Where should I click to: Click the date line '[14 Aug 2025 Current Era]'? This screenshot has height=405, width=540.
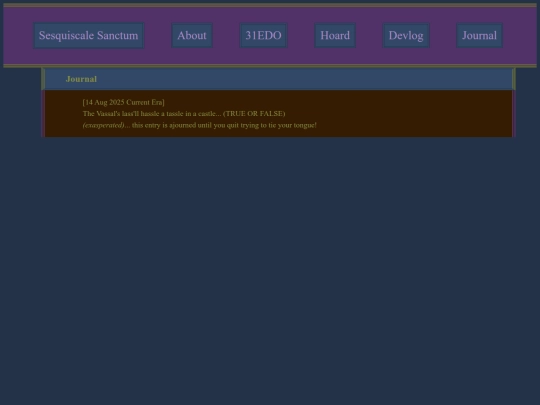(124, 102)
